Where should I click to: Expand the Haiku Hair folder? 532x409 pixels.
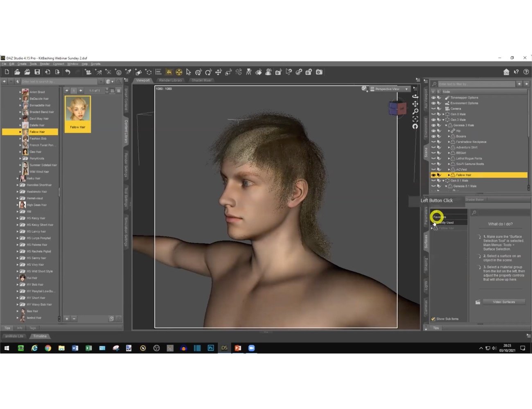click(18, 178)
